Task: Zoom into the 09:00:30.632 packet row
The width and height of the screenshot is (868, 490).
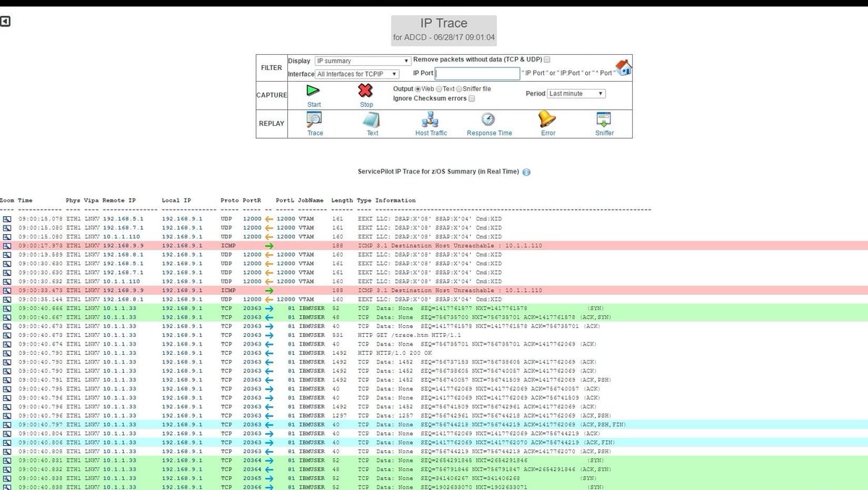Action: click(x=7, y=281)
